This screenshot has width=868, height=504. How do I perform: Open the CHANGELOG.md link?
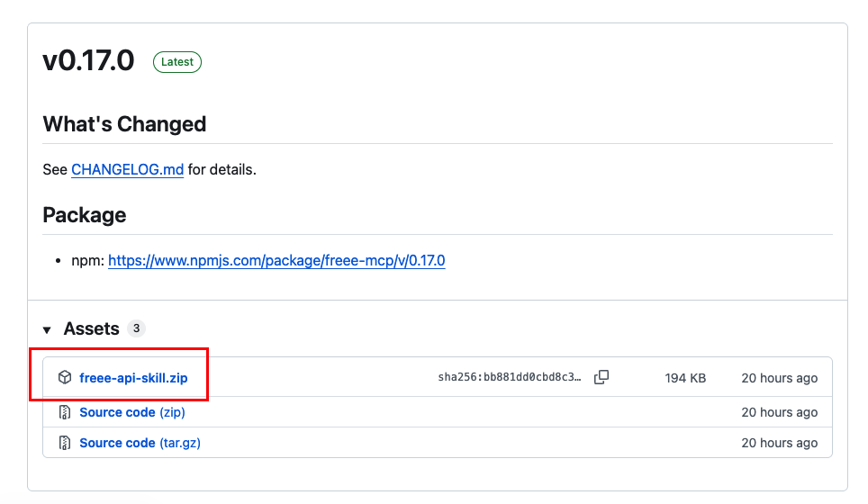127,169
